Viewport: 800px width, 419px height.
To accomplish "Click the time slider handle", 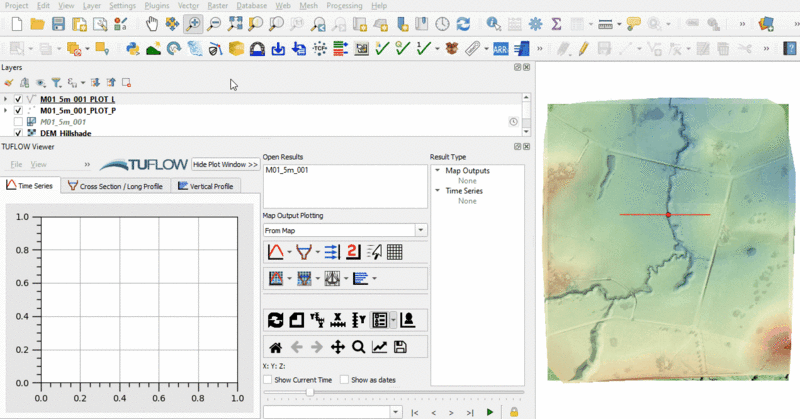I will coord(309,393).
